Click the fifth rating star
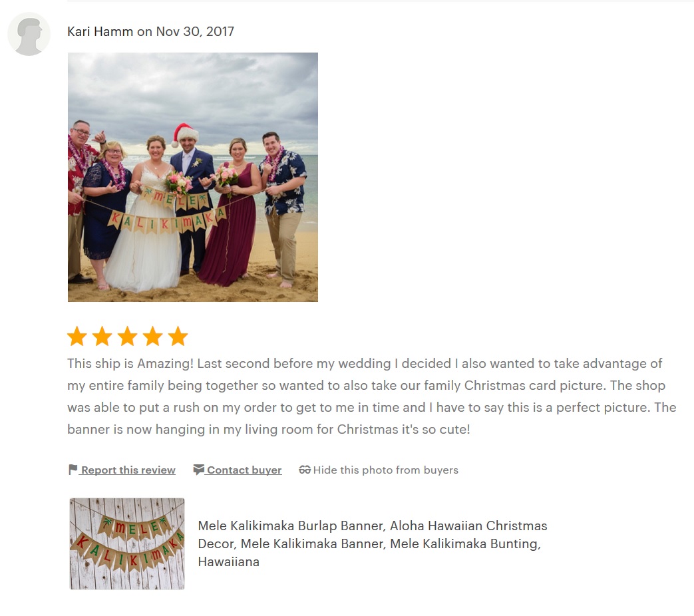Viewport: 694px width, 616px height. 178,336
